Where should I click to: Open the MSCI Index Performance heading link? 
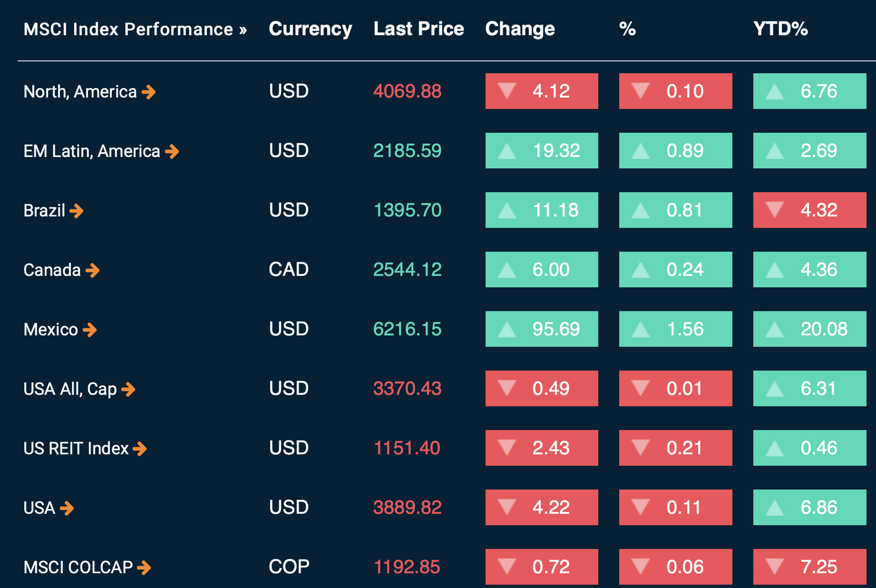tap(135, 29)
